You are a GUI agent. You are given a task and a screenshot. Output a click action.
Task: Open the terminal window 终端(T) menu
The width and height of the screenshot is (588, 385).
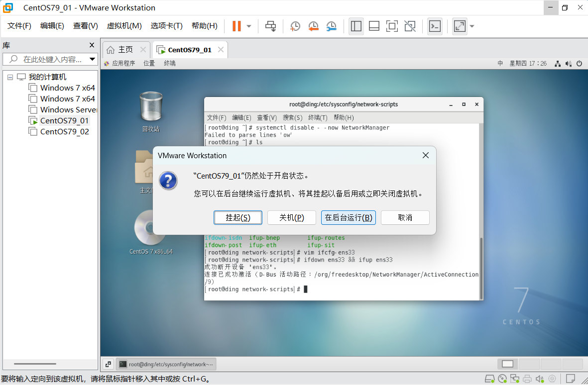coord(318,117)
